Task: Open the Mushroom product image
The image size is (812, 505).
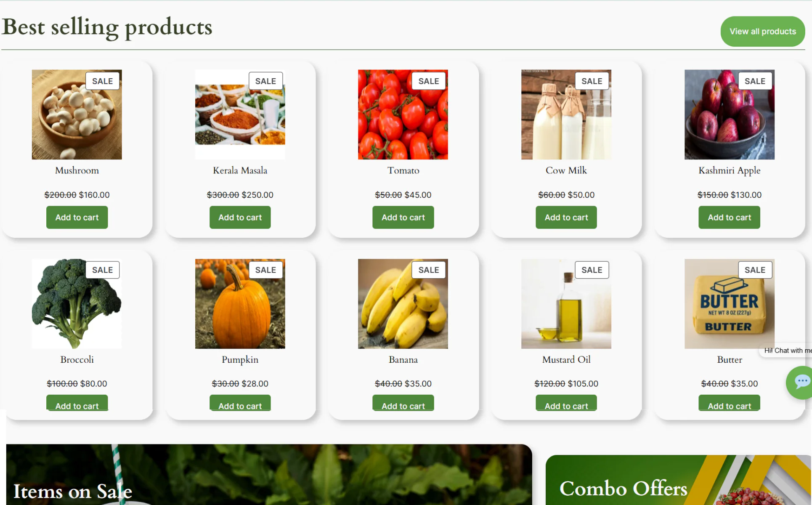Action: [77, 114]
